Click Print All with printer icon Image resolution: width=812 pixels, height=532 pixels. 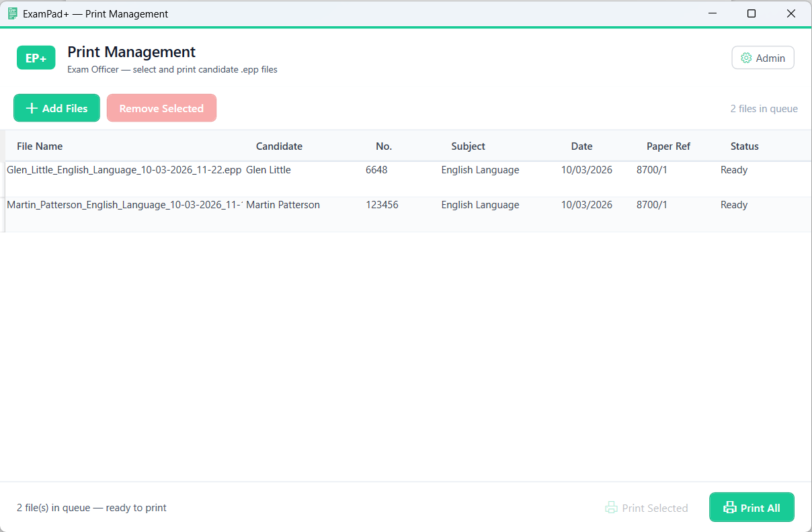click(x=752, y=508)
